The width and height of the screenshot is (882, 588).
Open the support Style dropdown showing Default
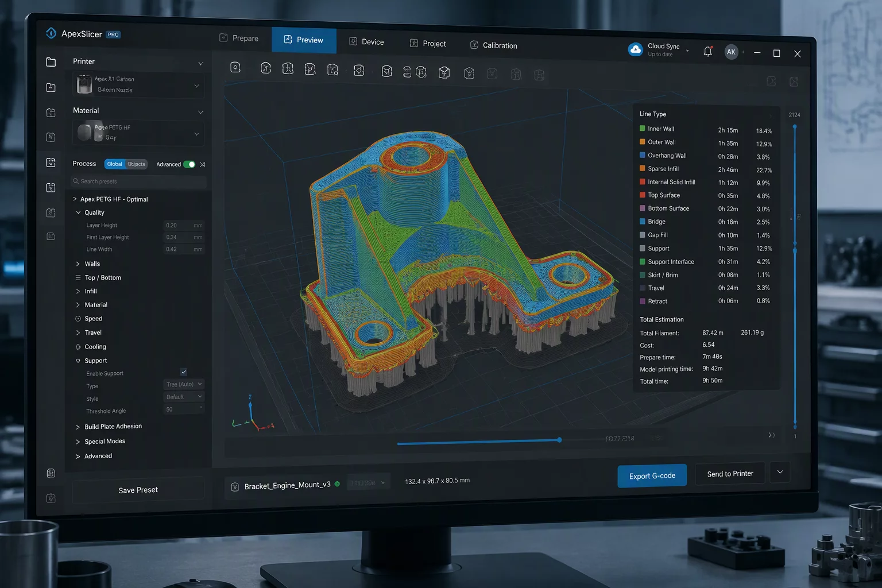tap(184, 397)
